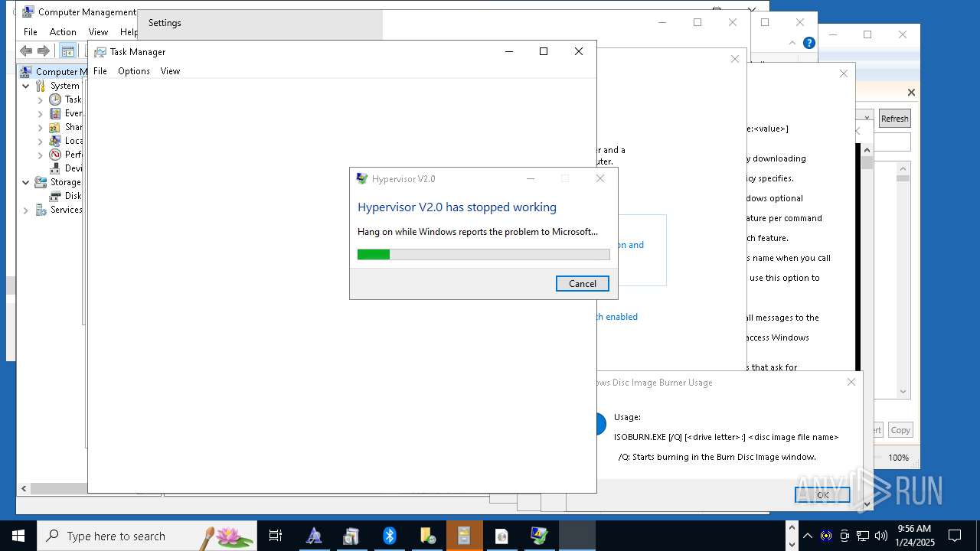
Task: Collapse the Storage tree node
Action: click(26, 182)
